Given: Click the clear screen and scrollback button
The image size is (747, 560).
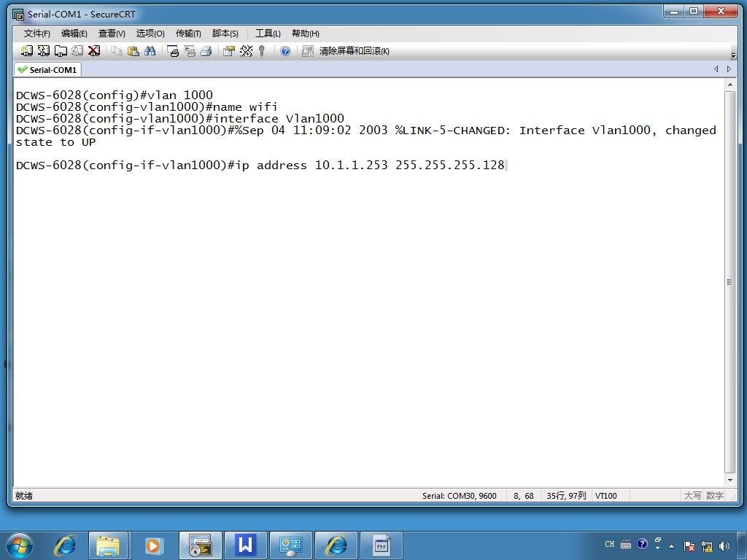Looking at the screenshot, I should 347,51.
